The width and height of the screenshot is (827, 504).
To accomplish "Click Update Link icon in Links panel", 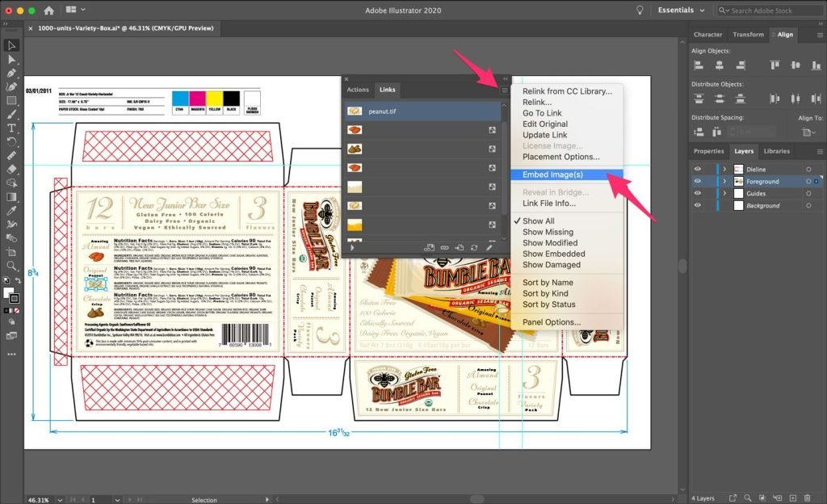I will [x=474, y=247].
